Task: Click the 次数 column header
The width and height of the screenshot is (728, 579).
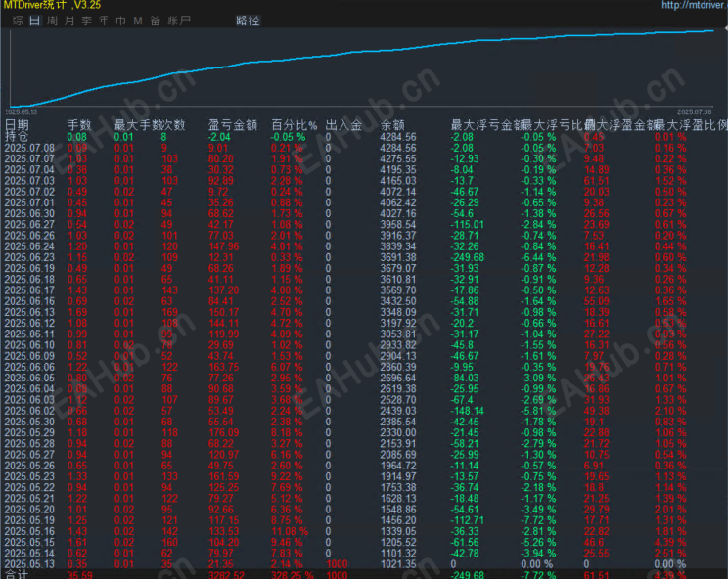Action: coord(173,125)
